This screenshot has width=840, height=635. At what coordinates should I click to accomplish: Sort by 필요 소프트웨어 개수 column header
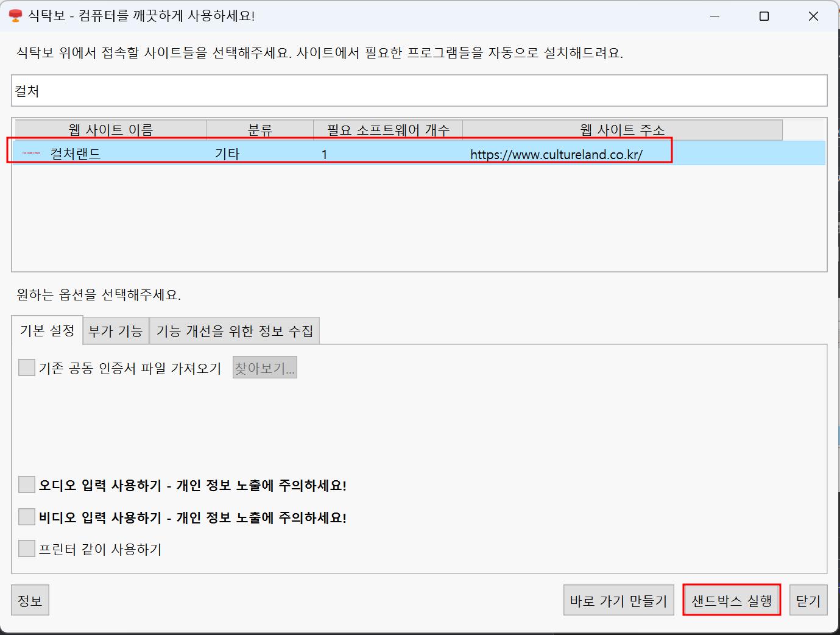tap(388, 130)
